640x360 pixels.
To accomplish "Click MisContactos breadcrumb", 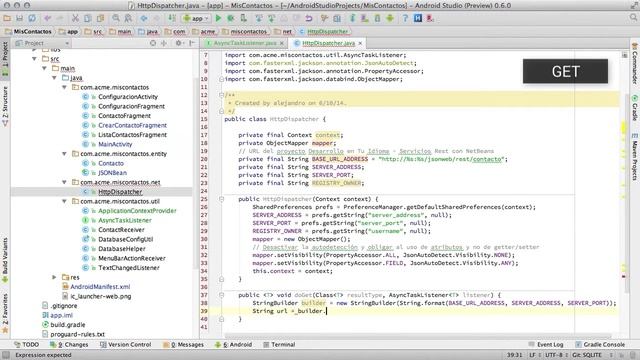I will click(x=28, y=31).
